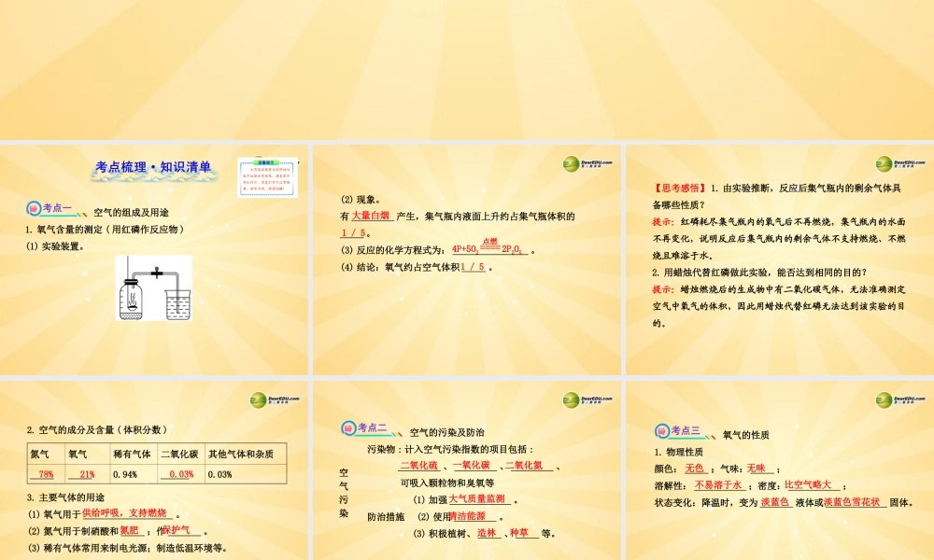Select the answer 比空气略大

click(808, 485)
